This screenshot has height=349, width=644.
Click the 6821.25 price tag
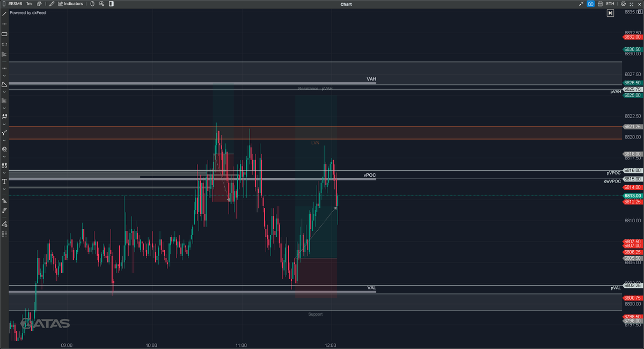pos(633,126)
